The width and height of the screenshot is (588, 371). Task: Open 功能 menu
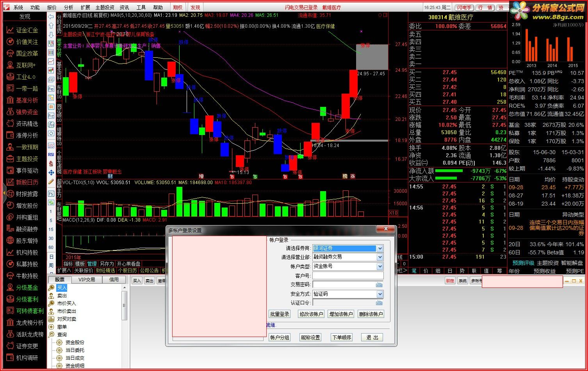(x=35, y=7)
